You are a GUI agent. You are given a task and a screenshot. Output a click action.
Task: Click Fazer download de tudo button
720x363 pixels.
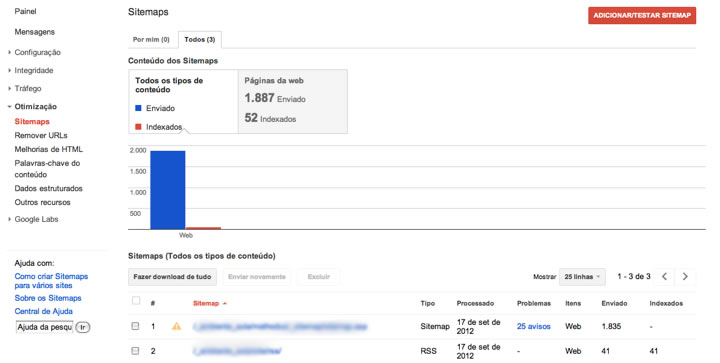[172, 277]
